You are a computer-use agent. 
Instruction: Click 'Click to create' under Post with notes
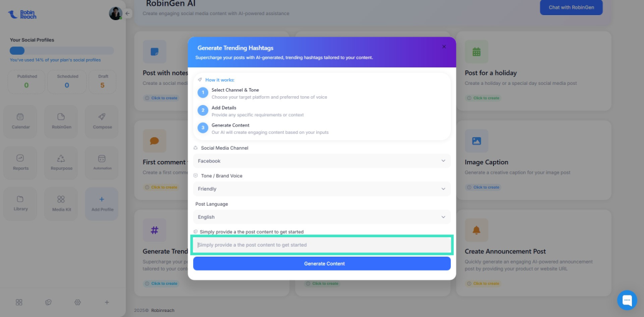click(161, 98)
